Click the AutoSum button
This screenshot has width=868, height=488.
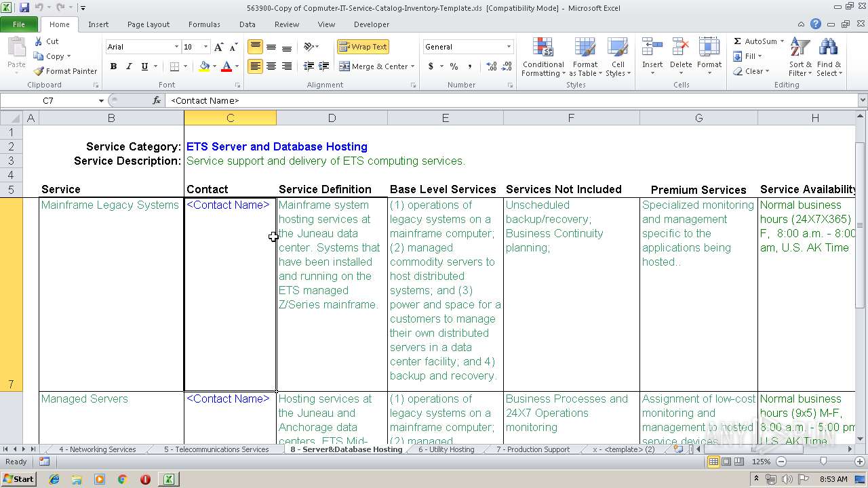tap(755, 41)
